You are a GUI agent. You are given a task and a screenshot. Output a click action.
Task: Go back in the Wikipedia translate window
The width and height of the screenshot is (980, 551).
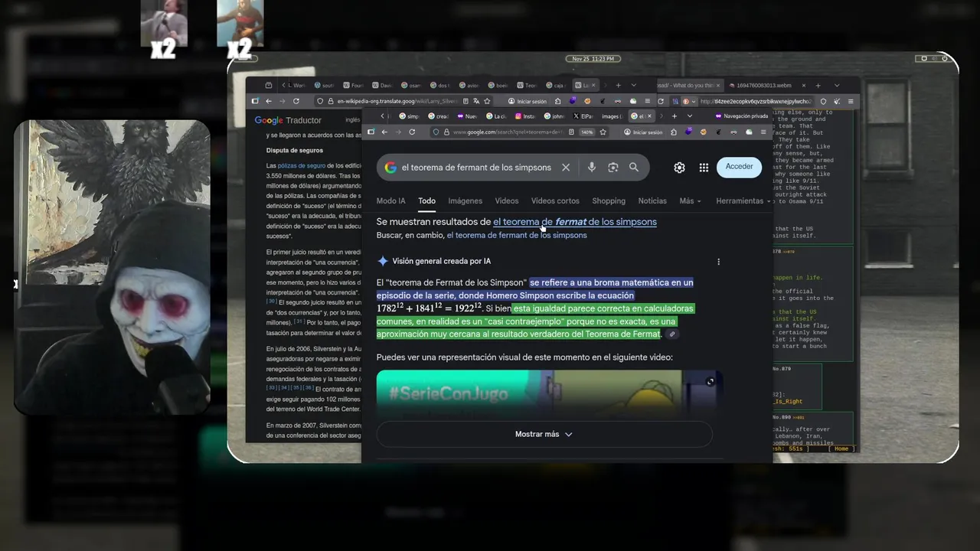pyautogui.click(x=268, y=100)
